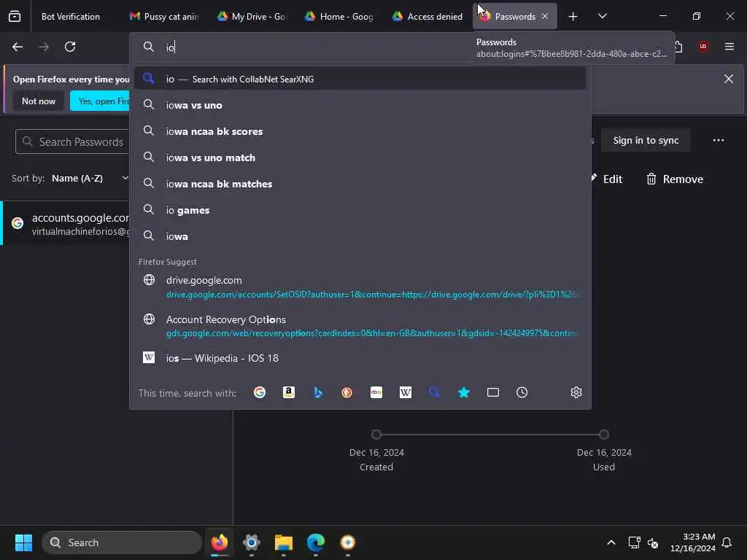Search this time with Amazon icon
Viewport: 747px width, 560px height.
click(289, 392)
